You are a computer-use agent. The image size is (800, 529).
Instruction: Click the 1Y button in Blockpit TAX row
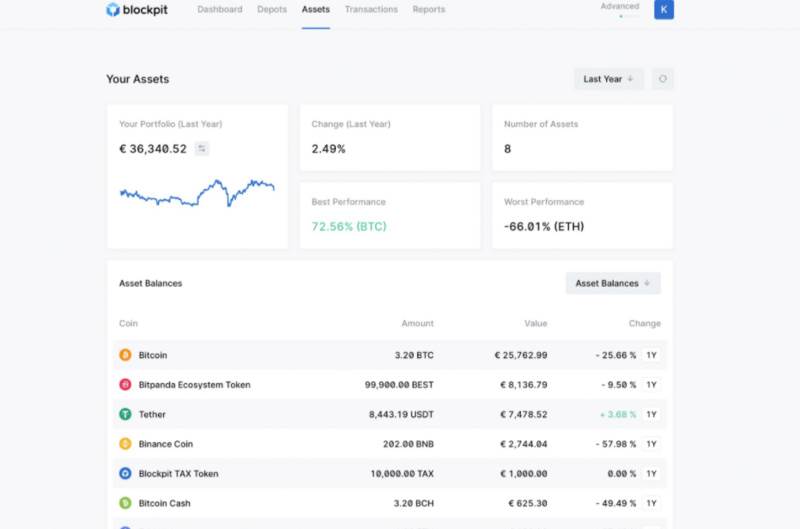[652, 473]
